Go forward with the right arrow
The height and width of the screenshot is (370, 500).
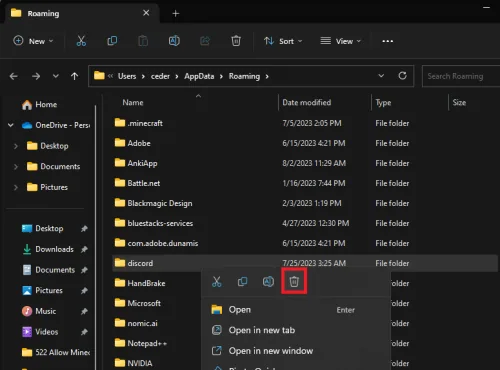(36, 76)
